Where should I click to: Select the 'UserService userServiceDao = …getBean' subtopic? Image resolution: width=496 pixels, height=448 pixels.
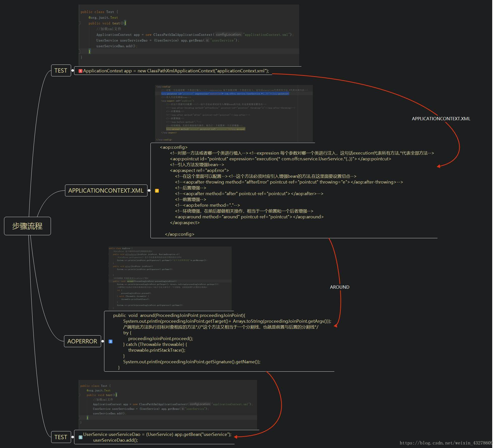pyautogui.click(x=157, y=437)
